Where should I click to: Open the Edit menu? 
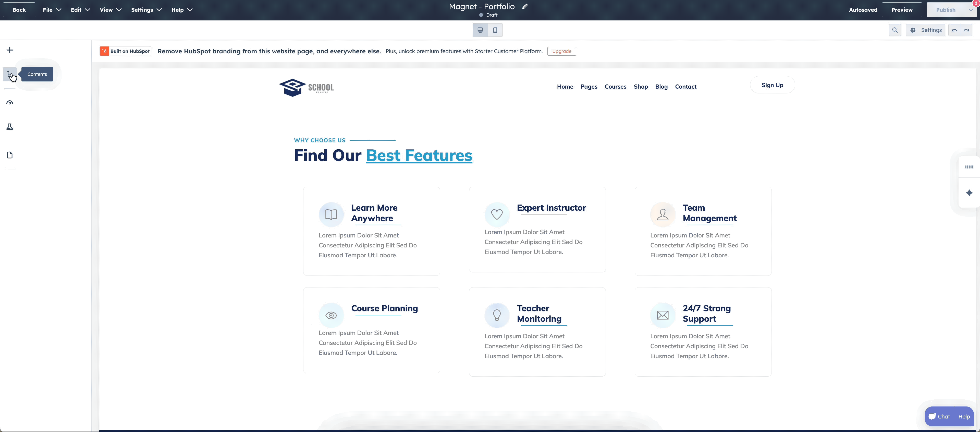click(x=80, y=10)
